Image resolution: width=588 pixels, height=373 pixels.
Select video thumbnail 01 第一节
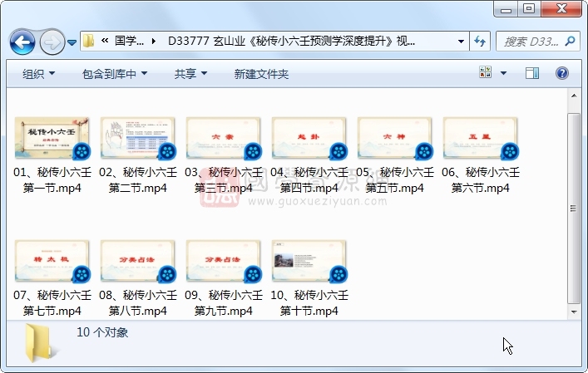(52, 138)
